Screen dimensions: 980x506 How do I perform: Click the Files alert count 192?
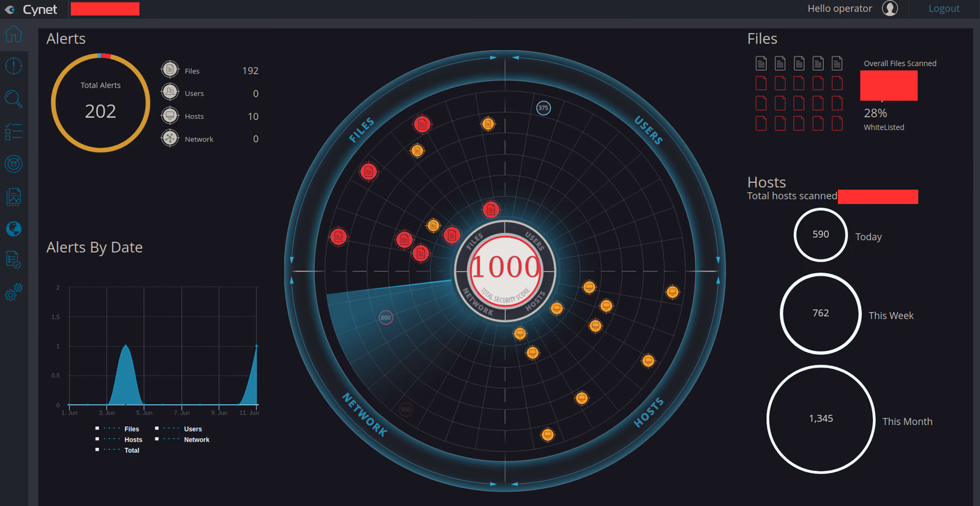coord(251,70)
